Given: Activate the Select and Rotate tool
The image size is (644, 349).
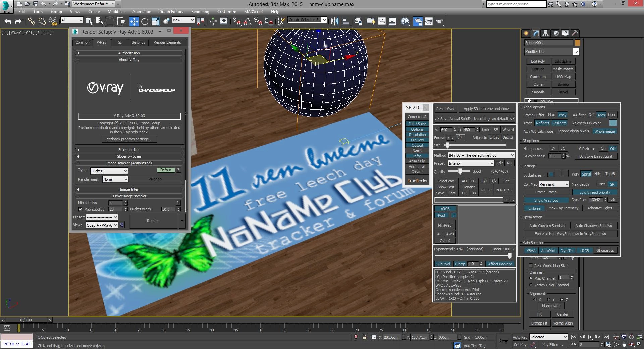Looking at the screenshot, I should pyautogui.click(x=145, y=21).
